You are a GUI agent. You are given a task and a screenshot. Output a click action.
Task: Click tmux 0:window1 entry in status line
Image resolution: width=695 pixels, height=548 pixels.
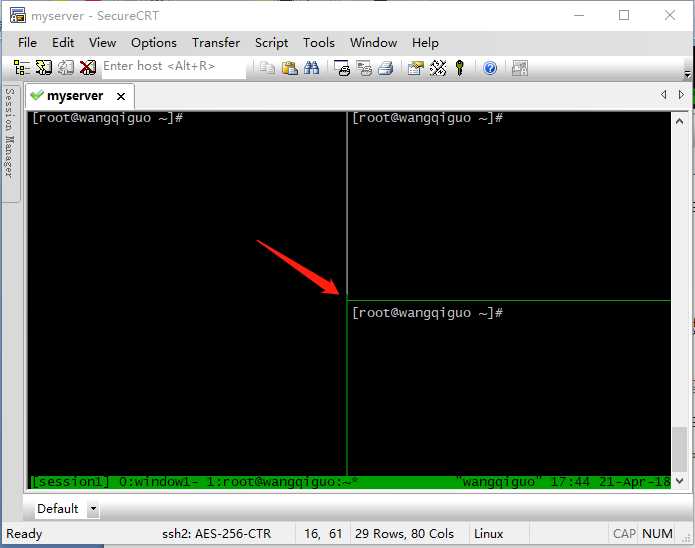[x=158, y=481]
